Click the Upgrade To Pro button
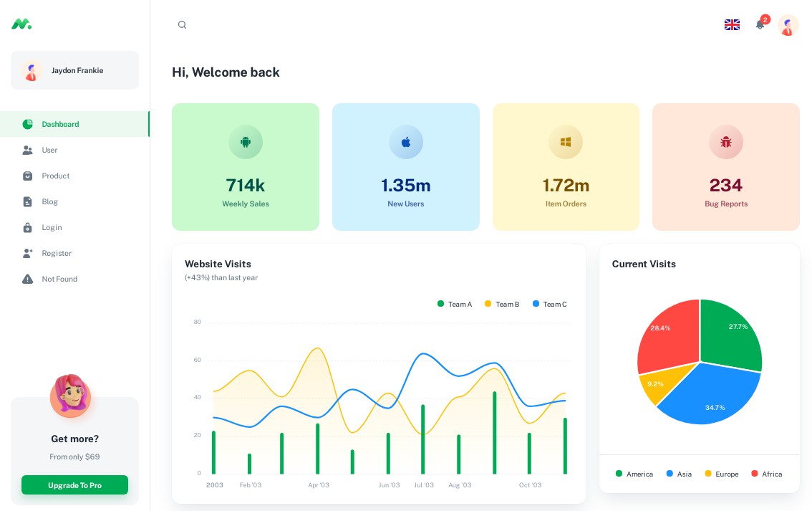 [74, 485]
